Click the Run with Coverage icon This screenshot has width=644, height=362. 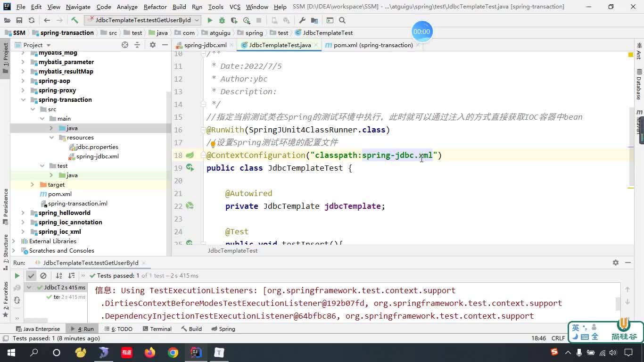click(234, 20)
